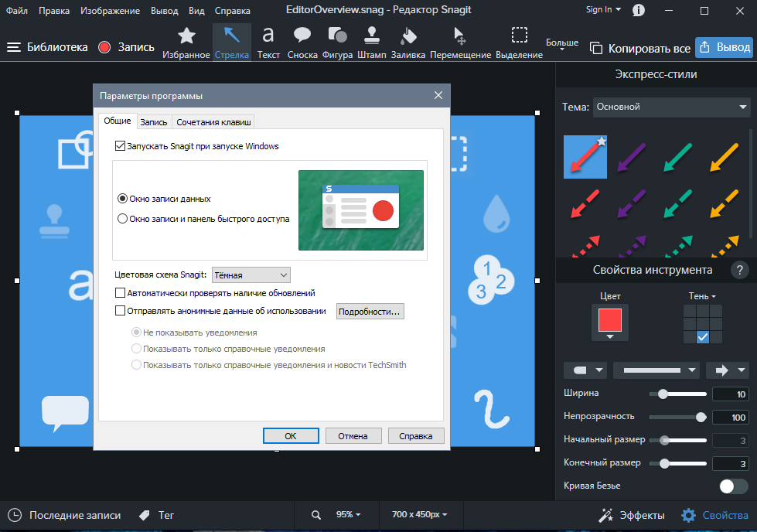Open the tool properties help question mark
Image resolution: width=757 pixels, height=532 pixels.
[x=740, y=270]
